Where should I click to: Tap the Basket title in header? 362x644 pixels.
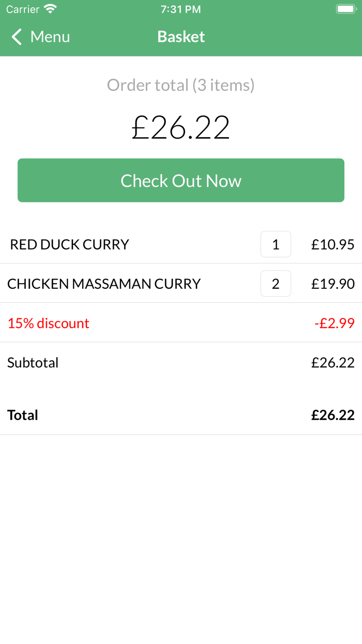coord(181,37)
